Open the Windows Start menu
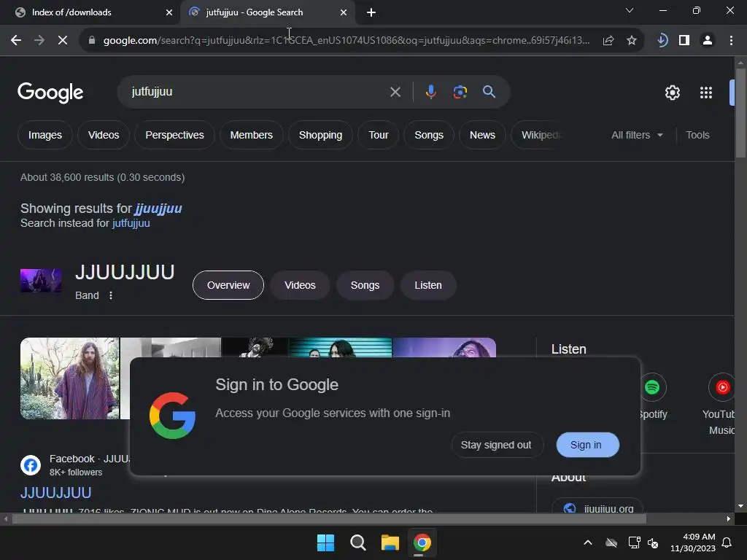This screenshot has width=747, height=560. [x=326, y=542]
